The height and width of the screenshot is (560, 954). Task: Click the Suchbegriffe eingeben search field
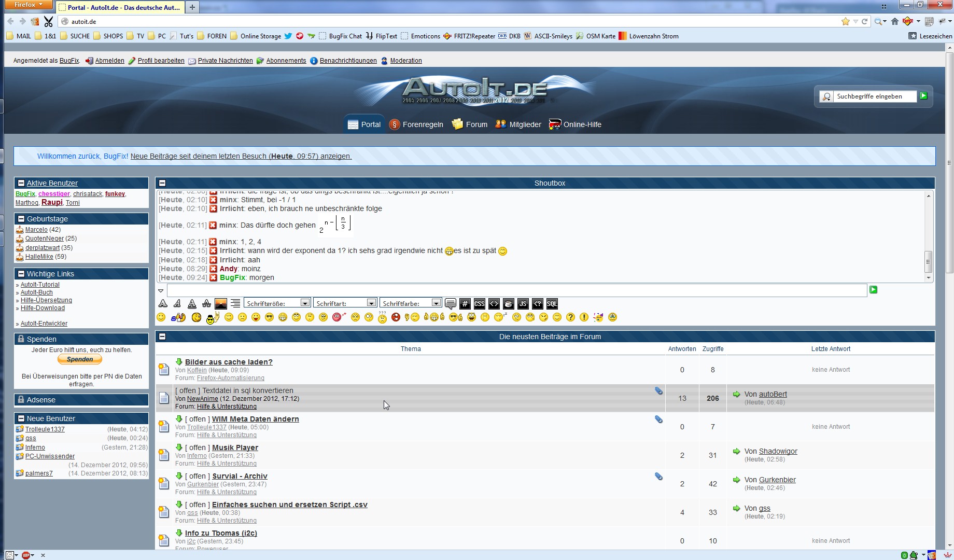874,96
